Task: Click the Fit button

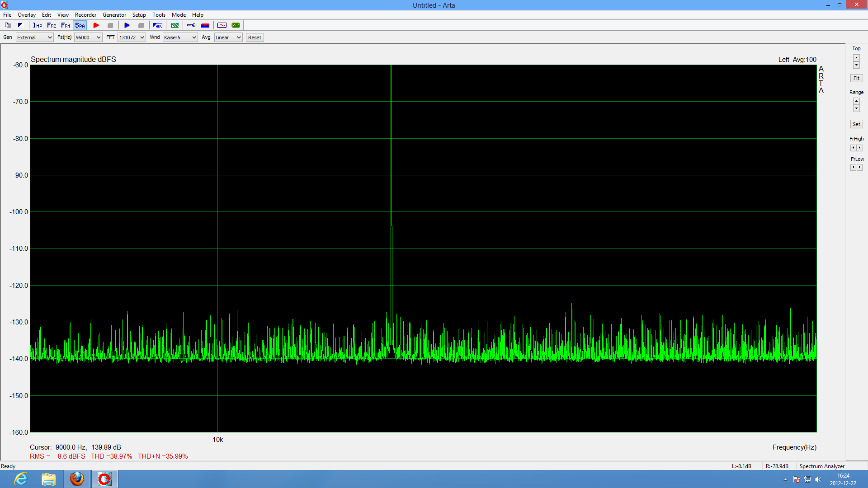Action: pos(856,78)
